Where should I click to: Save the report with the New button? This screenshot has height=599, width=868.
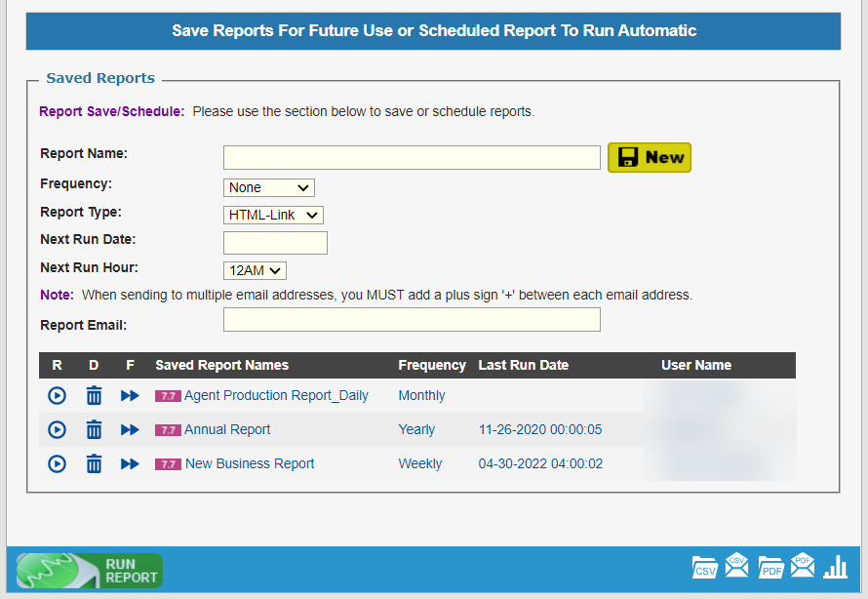pyautogui.click(x=649, y=156)
